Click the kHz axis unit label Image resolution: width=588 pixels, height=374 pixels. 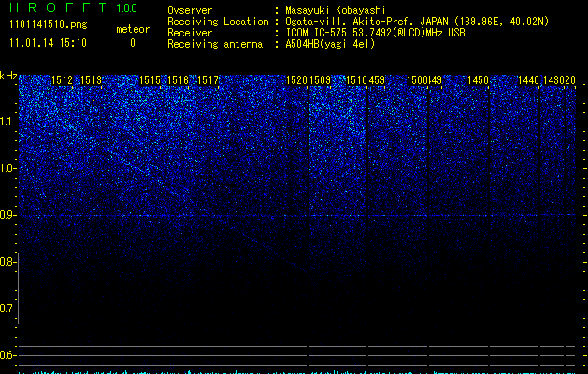tap(8, 76)
